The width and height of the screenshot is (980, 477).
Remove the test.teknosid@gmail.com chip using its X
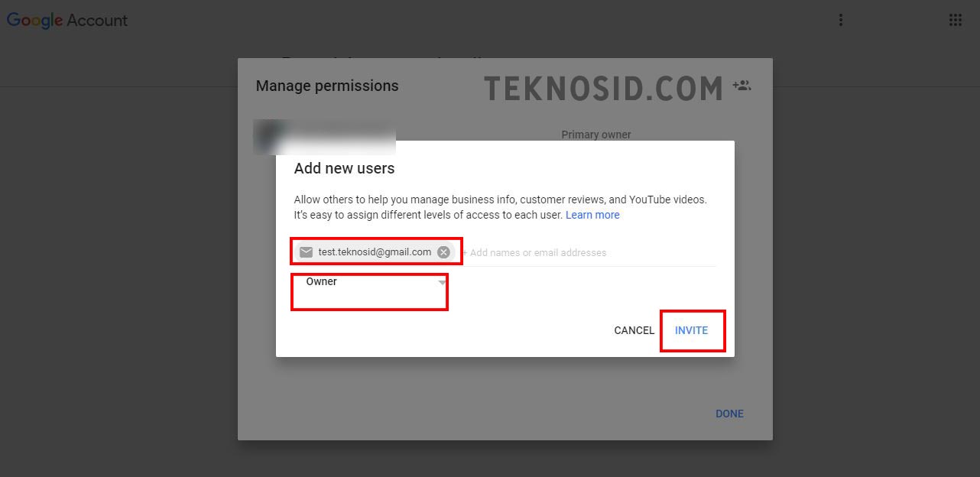(443, 252)
